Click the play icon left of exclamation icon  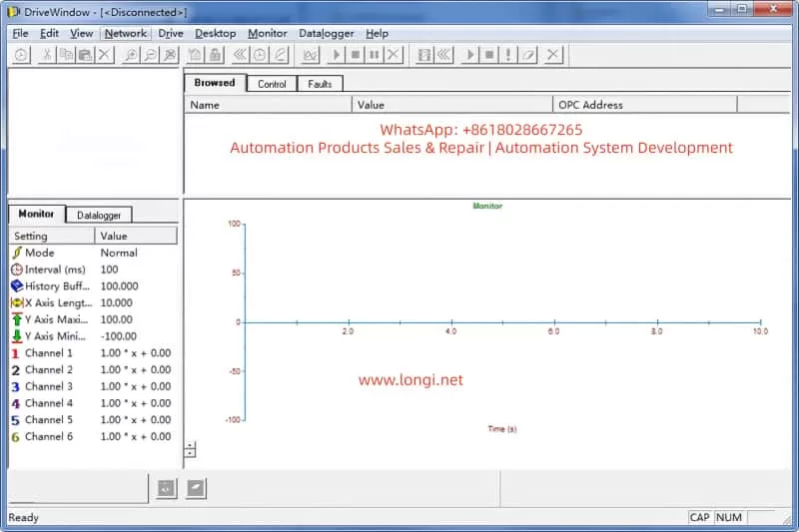tap(469, 55)
